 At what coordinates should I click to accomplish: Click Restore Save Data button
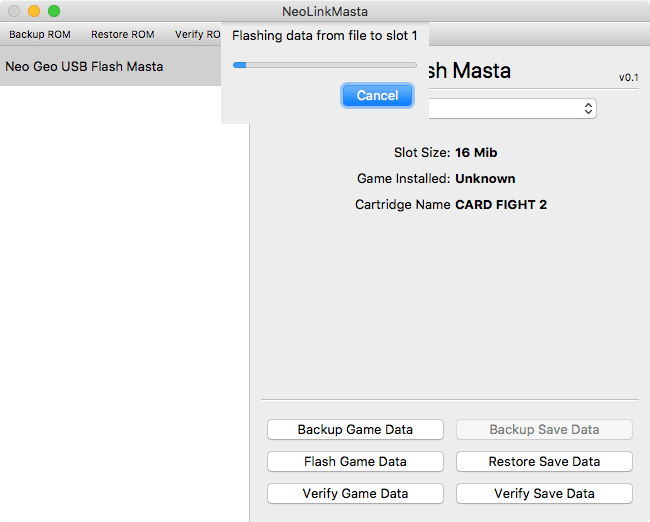pos(544,461)
